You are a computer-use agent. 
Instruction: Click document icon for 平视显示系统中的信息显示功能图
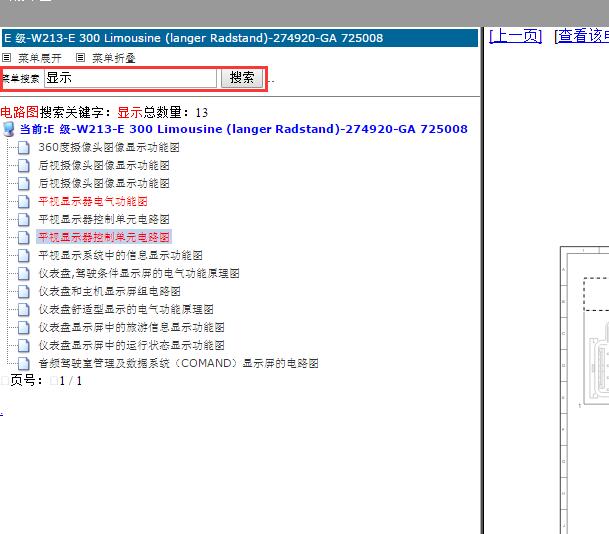tap(24, 256)
